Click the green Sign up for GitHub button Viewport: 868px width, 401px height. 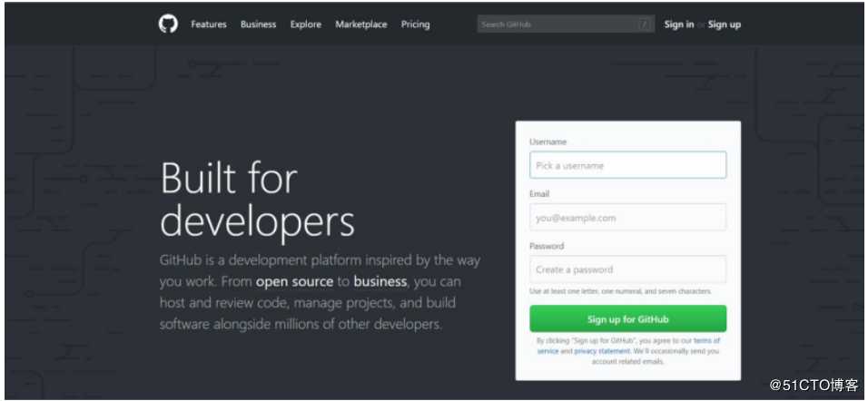click(627, 319)
